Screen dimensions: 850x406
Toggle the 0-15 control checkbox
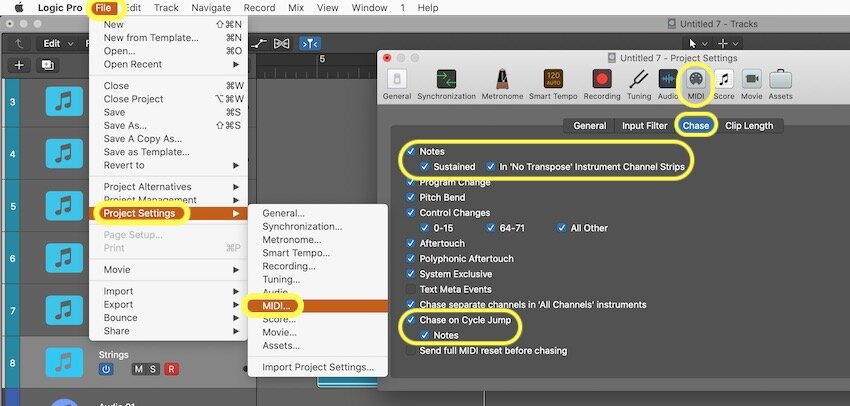pos(425,228)
